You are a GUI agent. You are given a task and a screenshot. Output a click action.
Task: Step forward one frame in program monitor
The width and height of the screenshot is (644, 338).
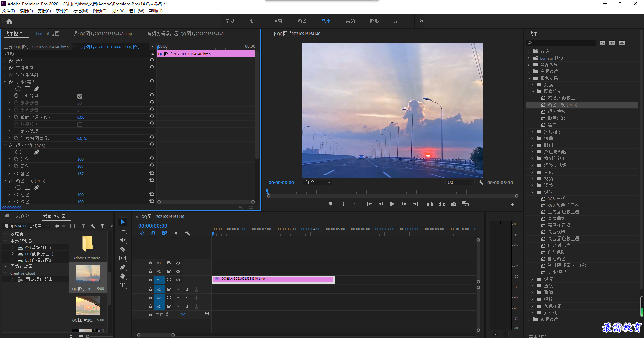coord(404,204)
